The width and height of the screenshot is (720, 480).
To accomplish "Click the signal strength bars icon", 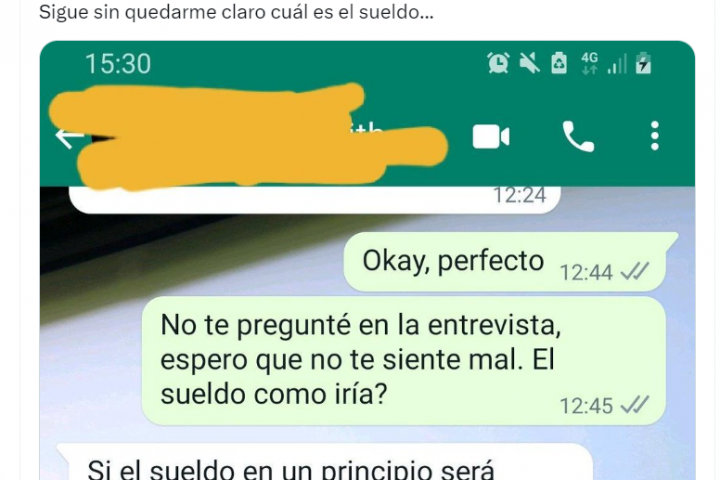I will [617, 64].
